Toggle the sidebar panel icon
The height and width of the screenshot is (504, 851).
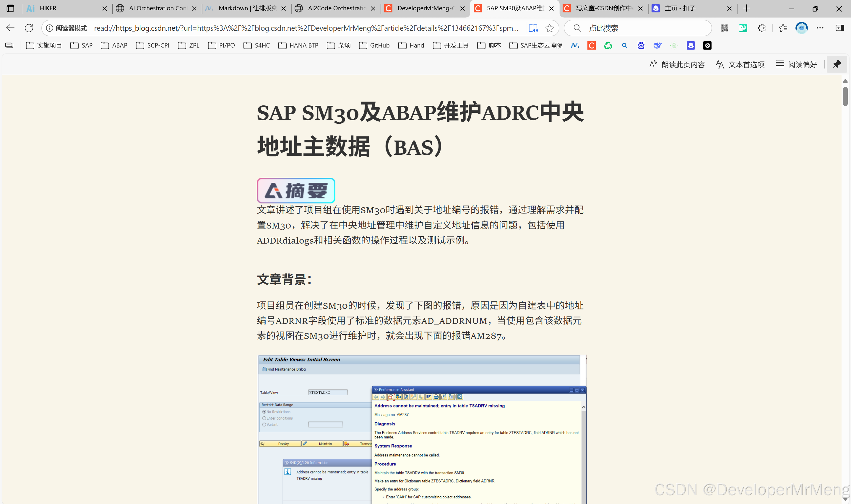[x=839, y=28]
